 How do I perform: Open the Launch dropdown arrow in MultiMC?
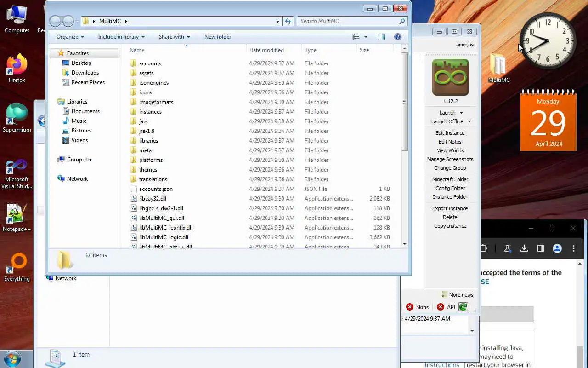tap(461, 113)
